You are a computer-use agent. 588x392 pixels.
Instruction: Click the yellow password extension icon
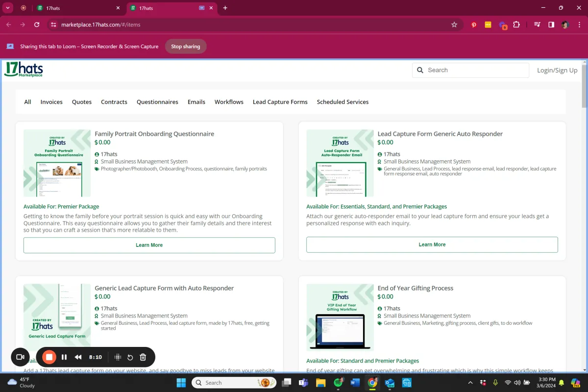[x=488, y=24]
